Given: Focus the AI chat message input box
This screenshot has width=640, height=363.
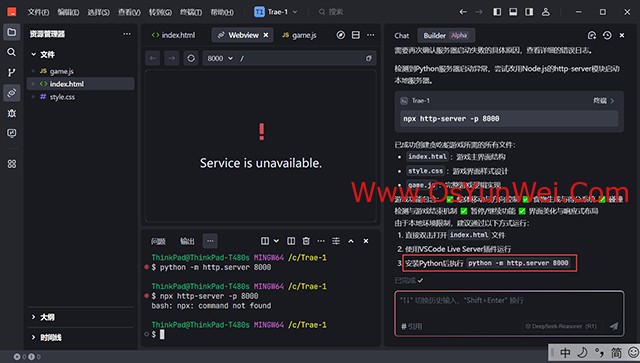Looking at the screenshot, I should tap(509, 313).
